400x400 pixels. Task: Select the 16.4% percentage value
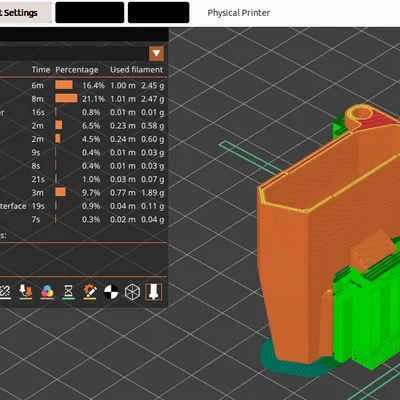tap(93, 86)
